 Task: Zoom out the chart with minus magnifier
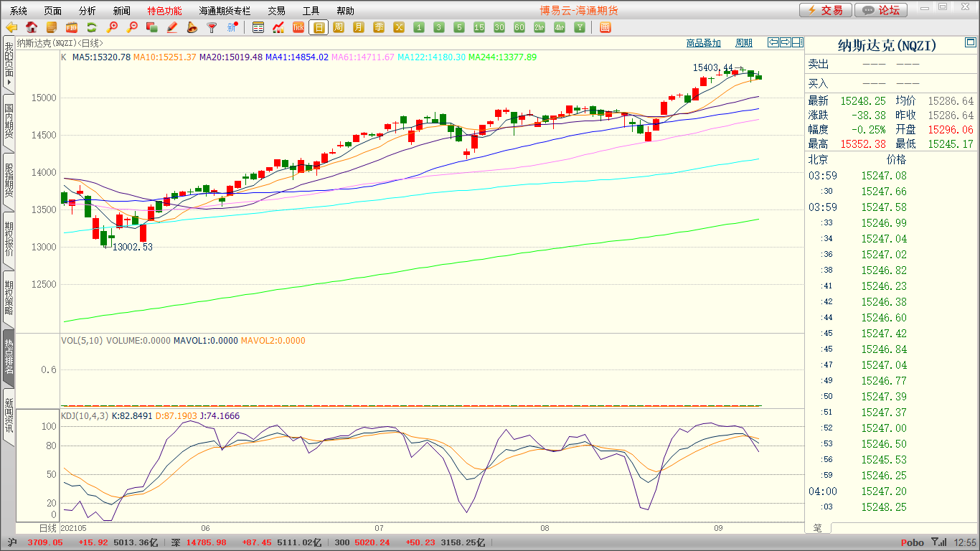[x=132, y=28]
